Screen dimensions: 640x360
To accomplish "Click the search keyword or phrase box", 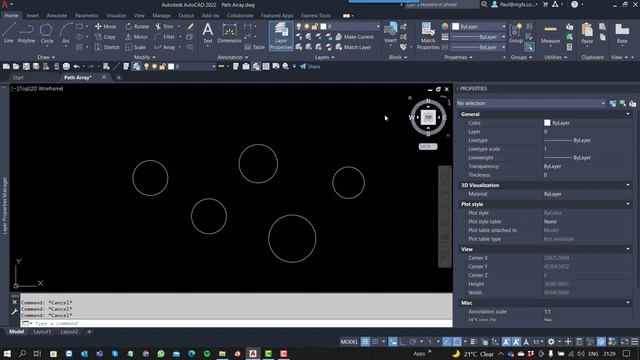I will (441, 4).
